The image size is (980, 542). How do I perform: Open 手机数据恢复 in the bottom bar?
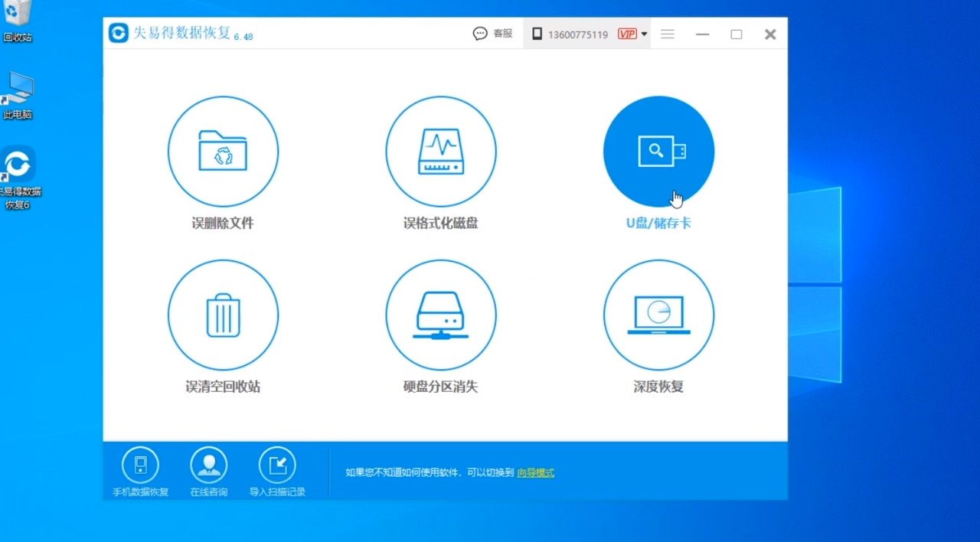pos(140,465)
